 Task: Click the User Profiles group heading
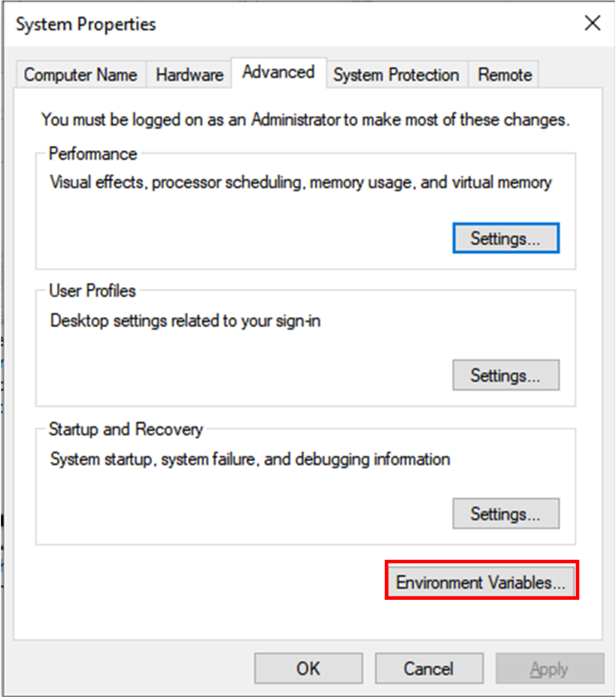pyautogui.click(x=92, y=291)
